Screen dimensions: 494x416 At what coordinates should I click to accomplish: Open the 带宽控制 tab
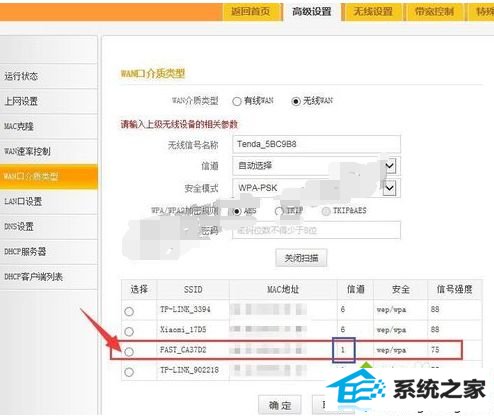pos(434,12)
